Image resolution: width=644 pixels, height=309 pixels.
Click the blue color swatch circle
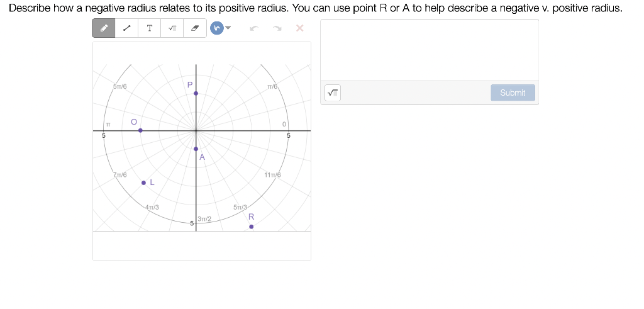(x=217, y=28)
